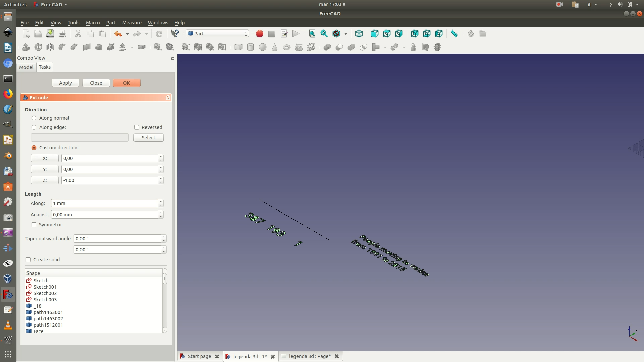Screen dimensions: 644x362
Task: Click the Z: direction button
Action: click(45, 180)
